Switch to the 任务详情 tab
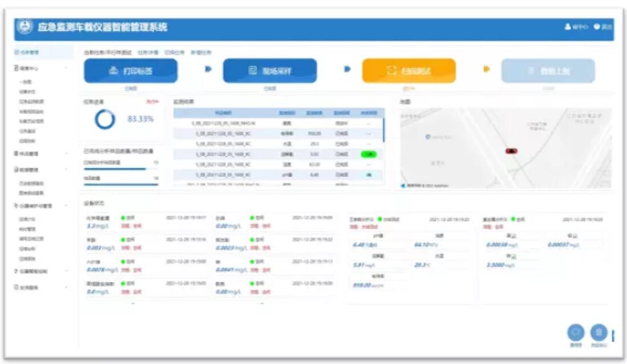Viewport: 627px width, 364px height. tap(148, 52)
